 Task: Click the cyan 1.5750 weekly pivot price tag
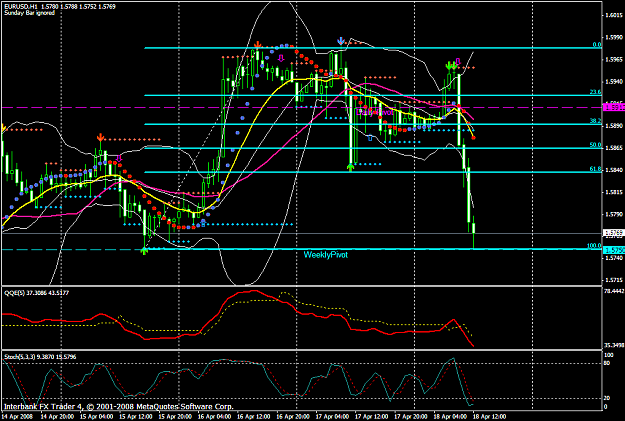613,250
